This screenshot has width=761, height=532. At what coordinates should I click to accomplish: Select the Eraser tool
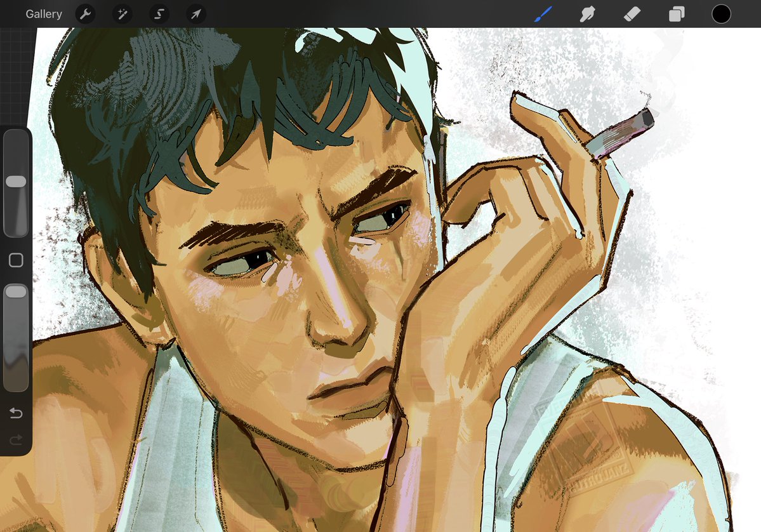click(632, 14)
